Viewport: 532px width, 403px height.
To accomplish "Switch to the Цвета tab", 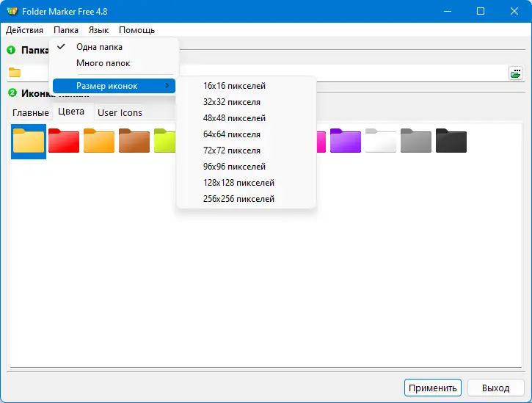I will (71, 112).
